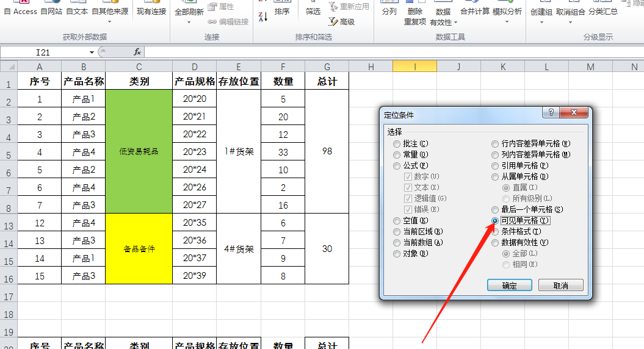
Task: Select 最后一个单元格 radio option
Action: 495,210
